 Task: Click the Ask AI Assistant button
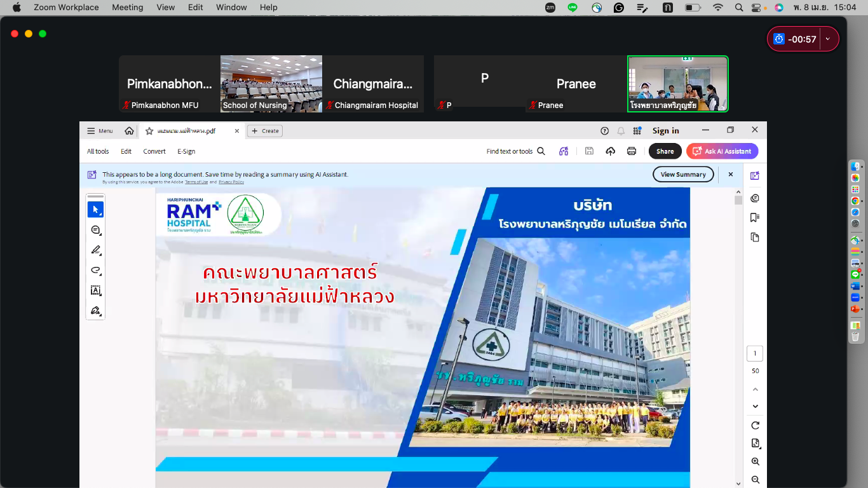pos(722,151)
